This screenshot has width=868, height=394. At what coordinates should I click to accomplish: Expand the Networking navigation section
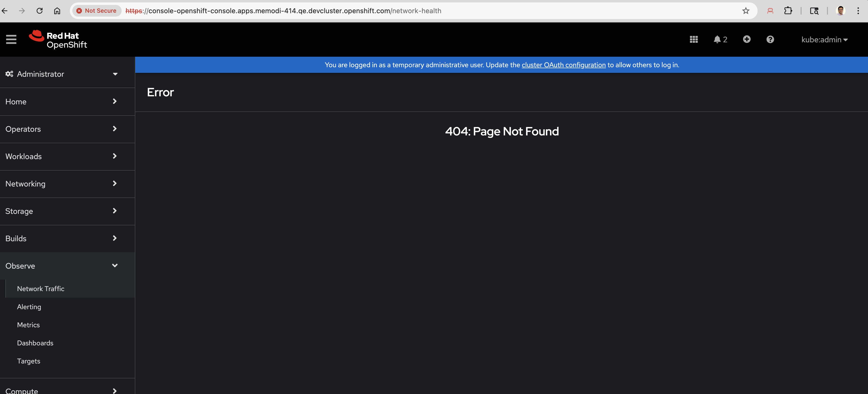pyautogui.click(x=62, y=184)
